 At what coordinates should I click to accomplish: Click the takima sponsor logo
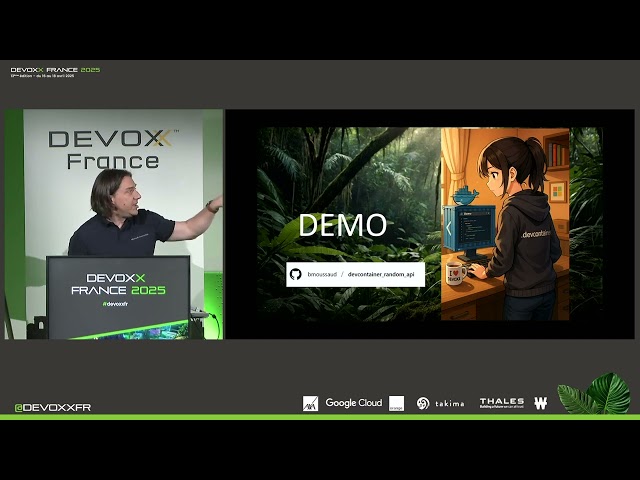pos(440,403)
